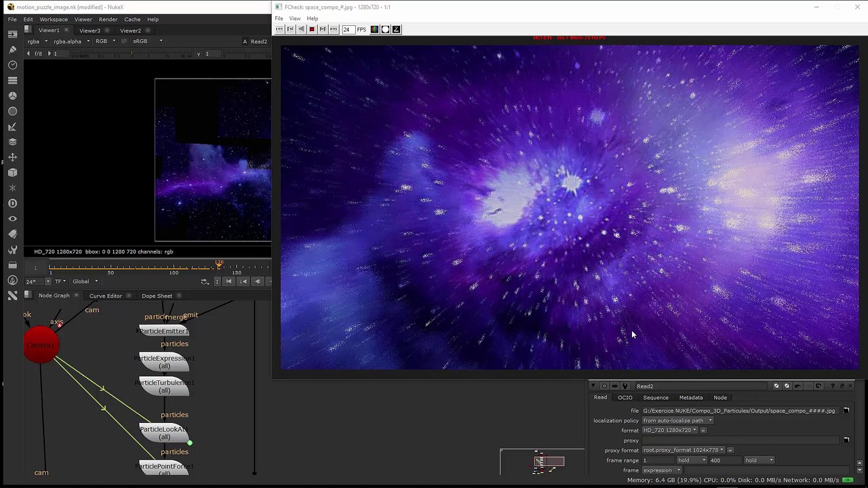Toggle alpha channel display icon in FCheck
The height and width of the screenshot is (488, 868).
click(x=385, y=29)
